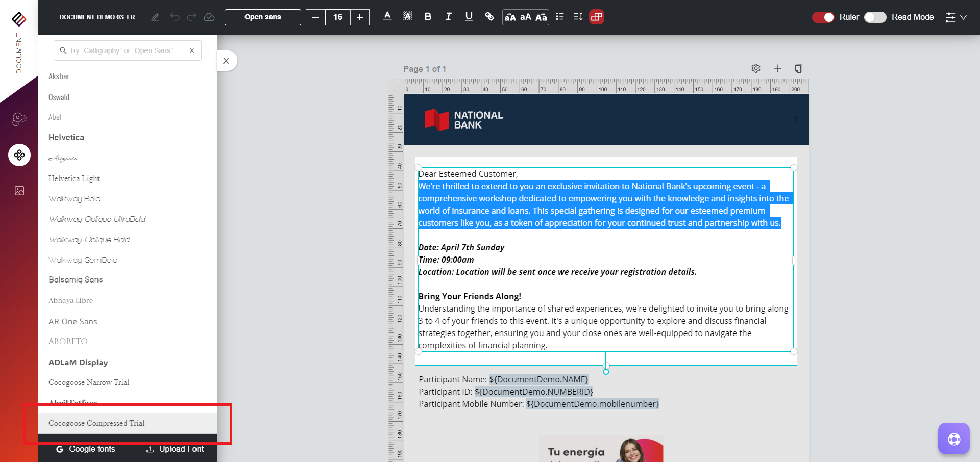The width and height of the screenshot is (980, 462).
Task: Open Google fonts tab
Action: click(x=86, y=449)
